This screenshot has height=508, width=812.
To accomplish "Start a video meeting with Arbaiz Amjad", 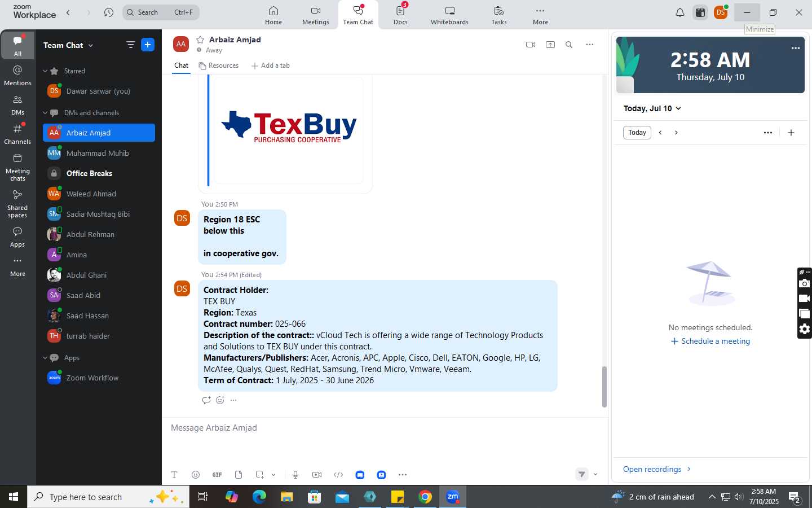I will pos(530,45).
